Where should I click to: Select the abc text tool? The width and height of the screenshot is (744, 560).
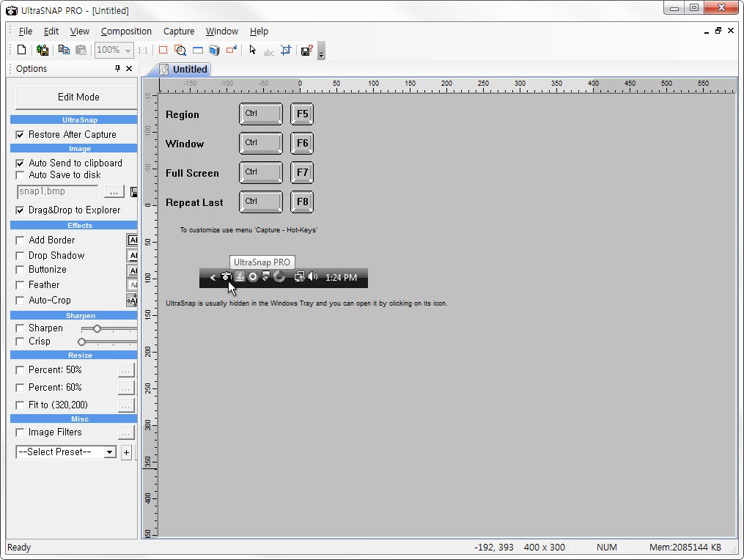point(269,52)
